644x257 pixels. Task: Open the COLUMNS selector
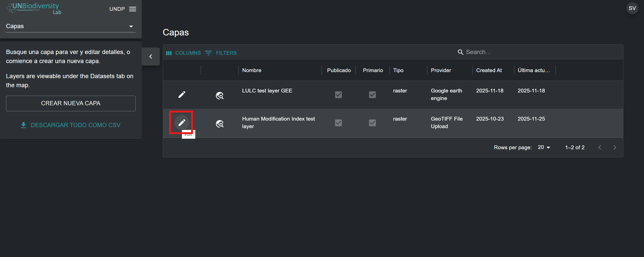click(183, 53)
